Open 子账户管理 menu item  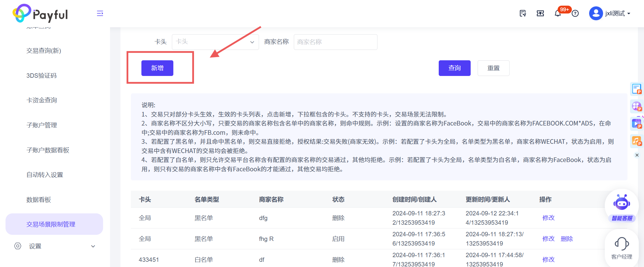(42, 125)
